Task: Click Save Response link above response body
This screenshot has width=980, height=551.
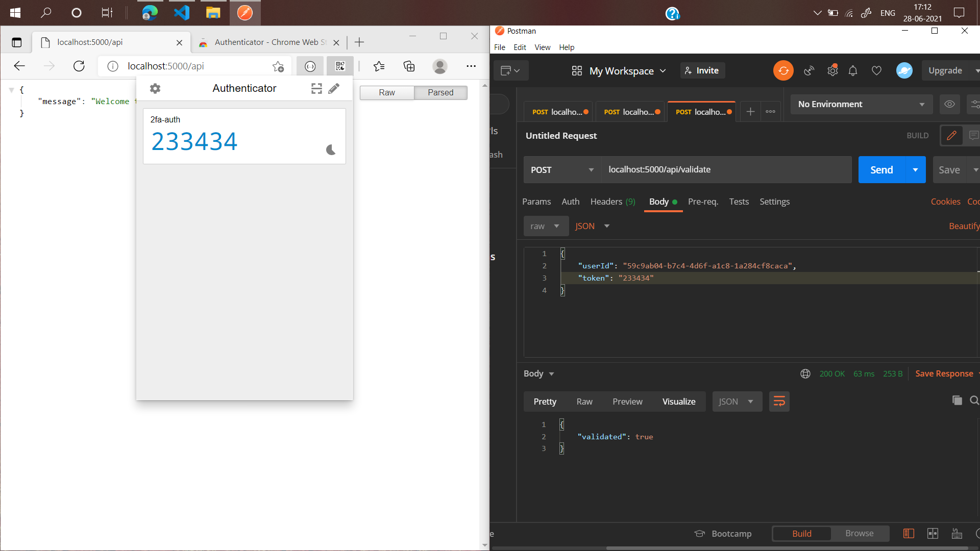Action: point(944,373)
